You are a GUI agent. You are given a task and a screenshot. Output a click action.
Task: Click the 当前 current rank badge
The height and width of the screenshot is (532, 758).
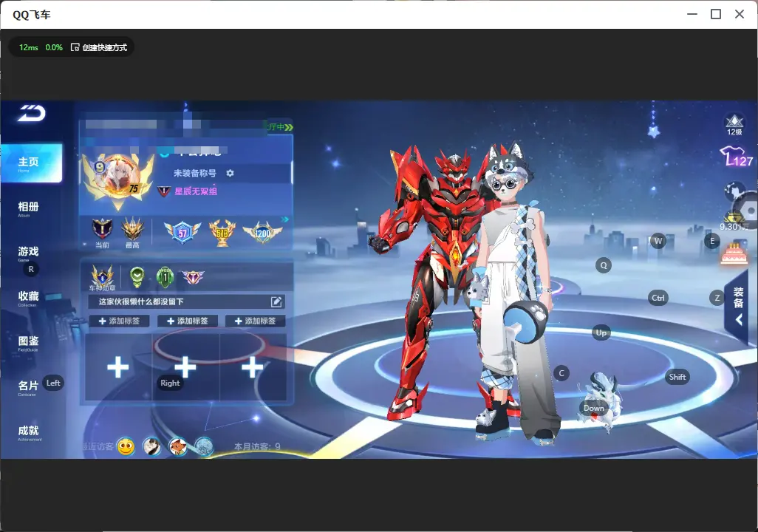click(102, 233)
